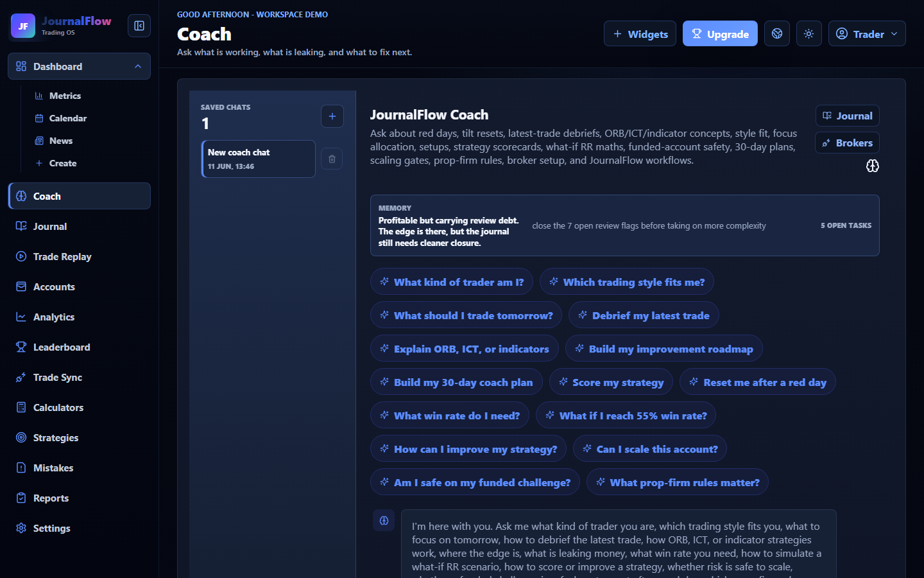The image size is (924, 578).
Task: Go to Journal in the sidebar
Action: click(x=80, y=226)
